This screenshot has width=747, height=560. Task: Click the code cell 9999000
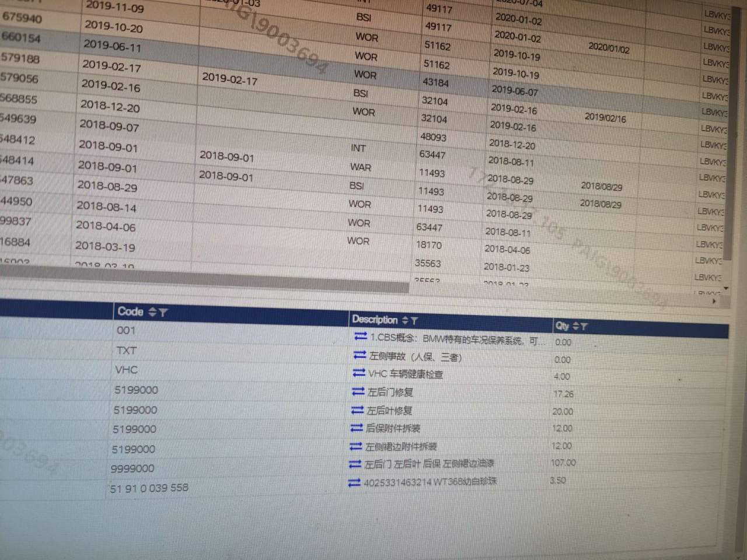132,468
